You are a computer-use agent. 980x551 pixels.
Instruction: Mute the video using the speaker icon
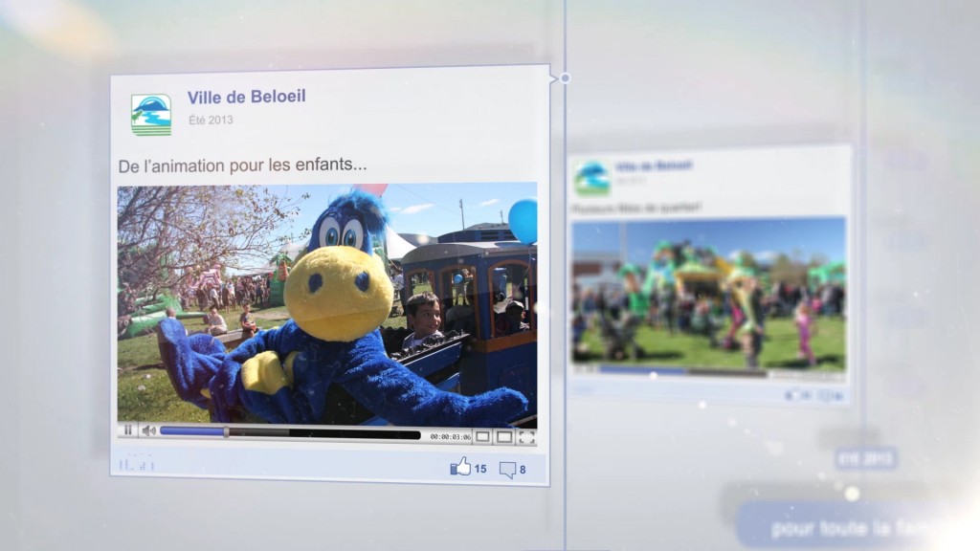[x=148, y=430]
